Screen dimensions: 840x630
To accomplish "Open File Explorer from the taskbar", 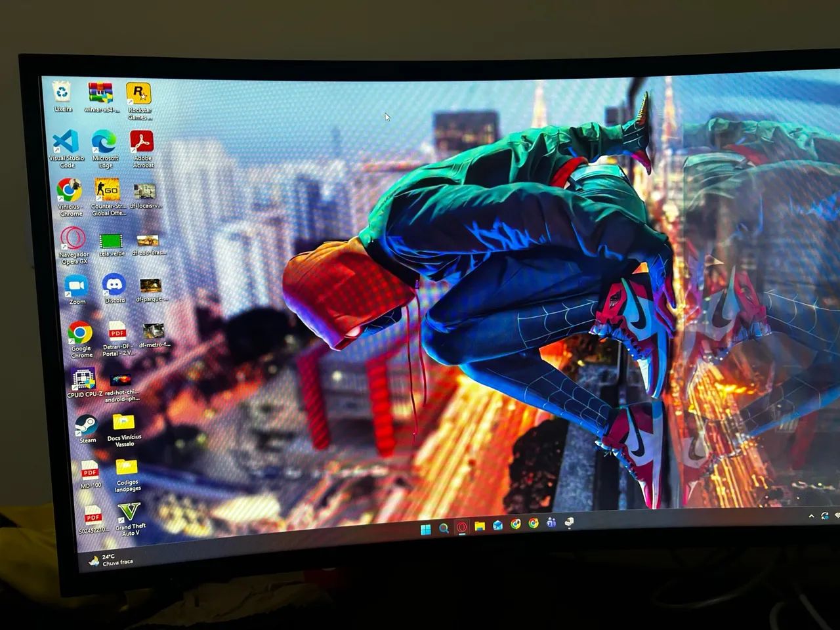I will click(x=480, y=526).
